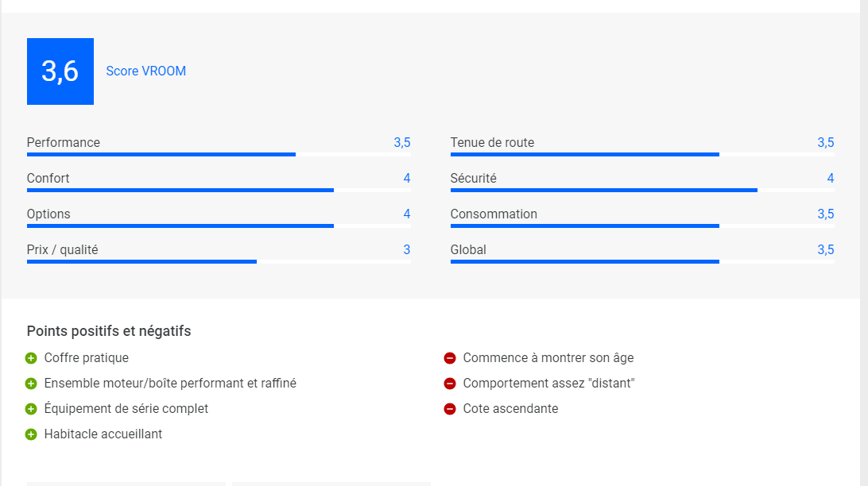The height and width of the screenshot is (486, 868).
Task: Click the Sécurité rating progress bar
Action: 642,191
